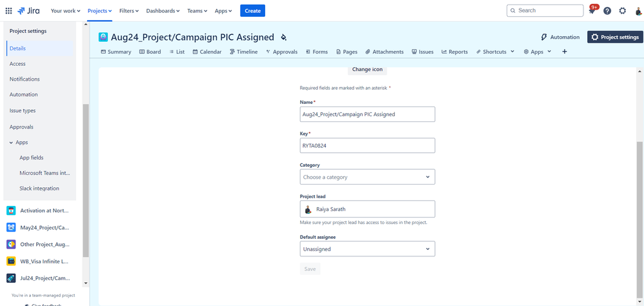Open the Reports tab

(x=455, y=52)
